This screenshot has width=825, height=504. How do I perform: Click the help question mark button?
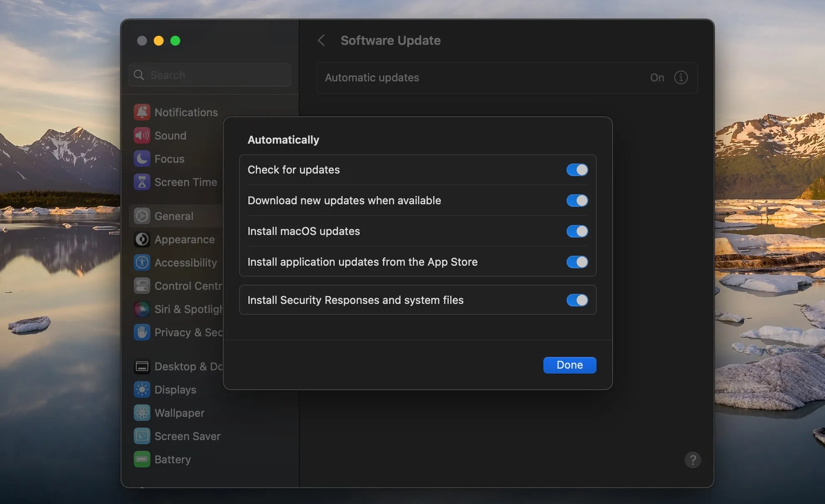pos(692,460)
